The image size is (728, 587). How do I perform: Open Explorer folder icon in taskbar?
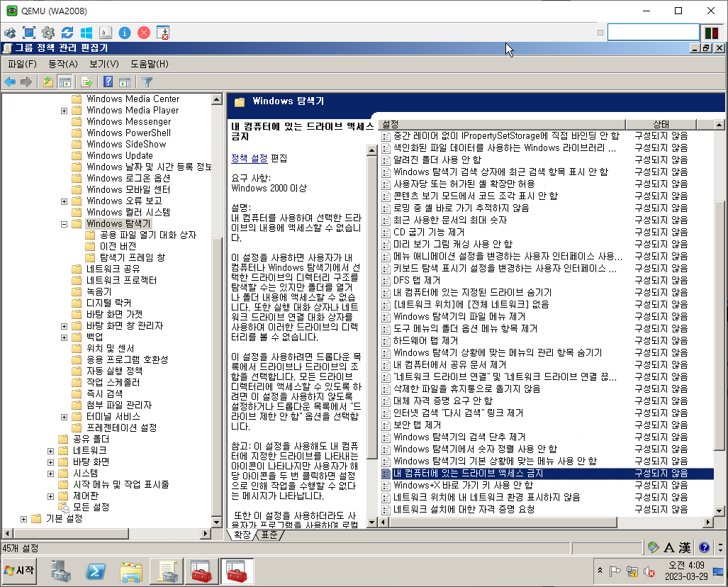coord(131,571)
